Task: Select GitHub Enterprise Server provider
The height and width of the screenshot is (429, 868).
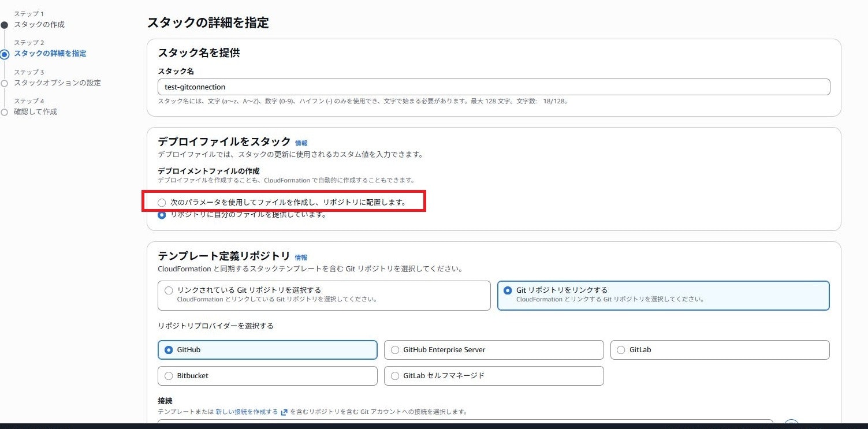Action: tap(494, 350)
